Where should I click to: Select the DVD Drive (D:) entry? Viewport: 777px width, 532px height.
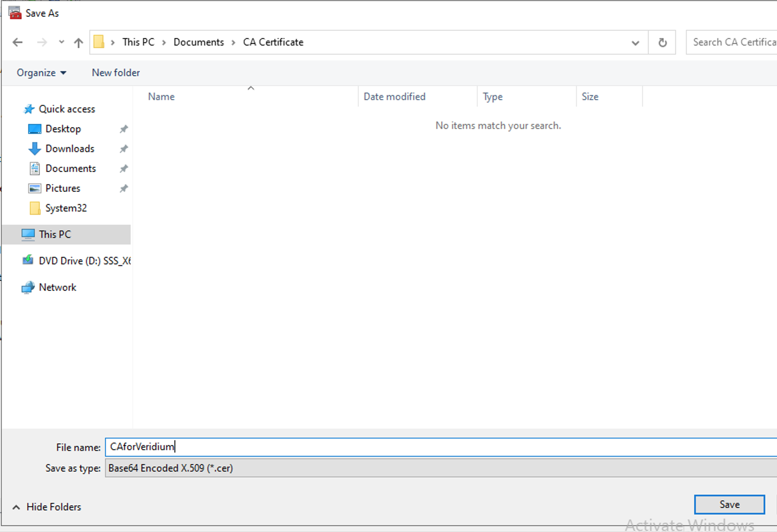(84, 261)
